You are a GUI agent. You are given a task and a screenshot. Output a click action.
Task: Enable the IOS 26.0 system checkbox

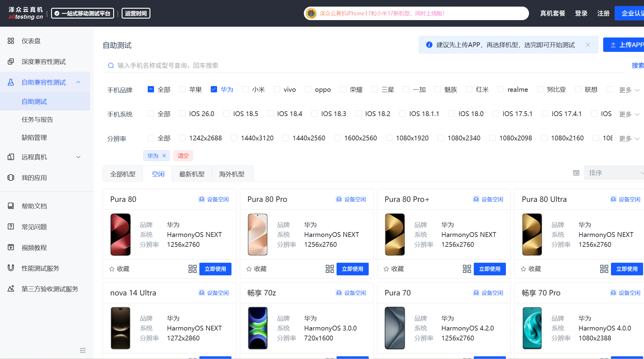coord(182,114)
